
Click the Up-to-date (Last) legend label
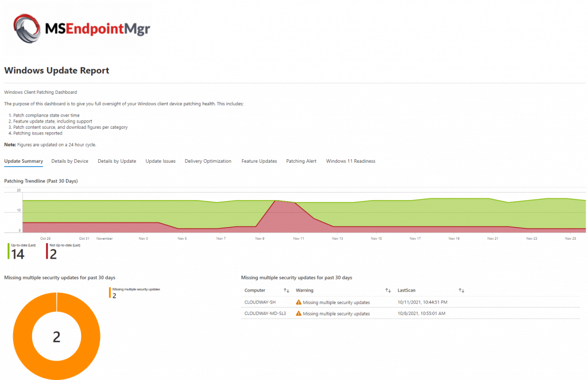click(x=24, y=245)
